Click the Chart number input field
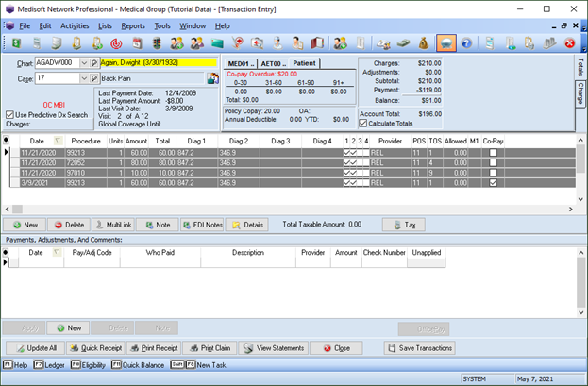588x386 pixels. tap(58, 63)
